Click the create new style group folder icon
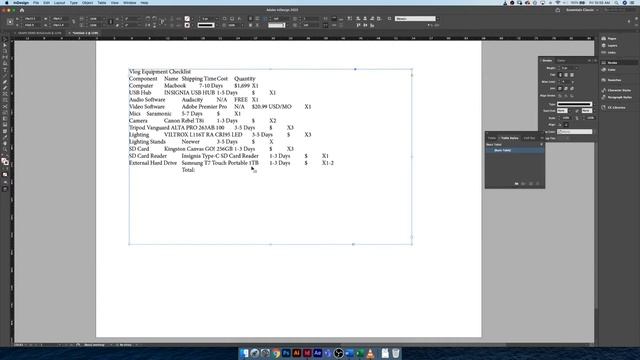 tap(516, 184)
